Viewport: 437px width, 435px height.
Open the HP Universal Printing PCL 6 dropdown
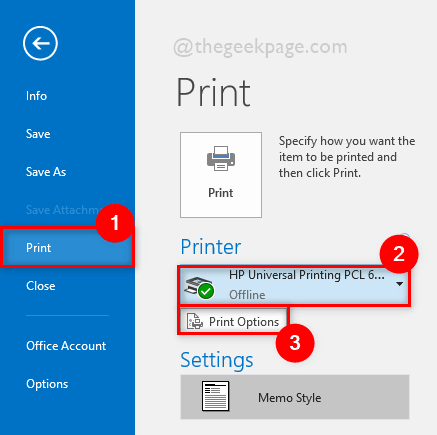pyautogui.click(x=295, y=286)
